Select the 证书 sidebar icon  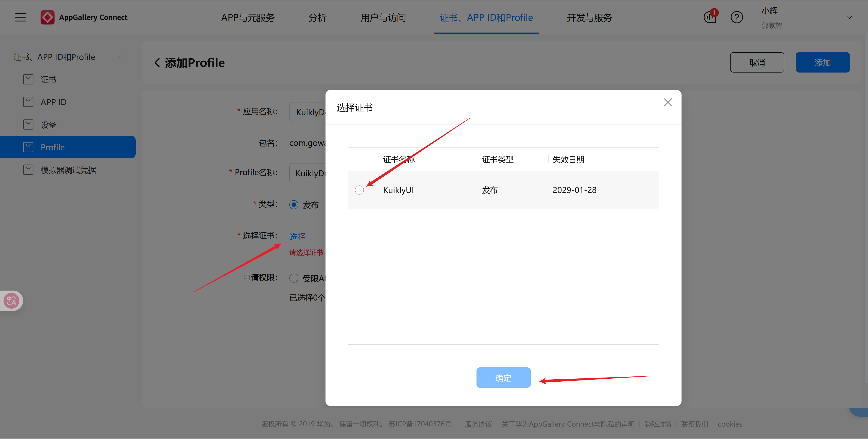tap(28, 79)
